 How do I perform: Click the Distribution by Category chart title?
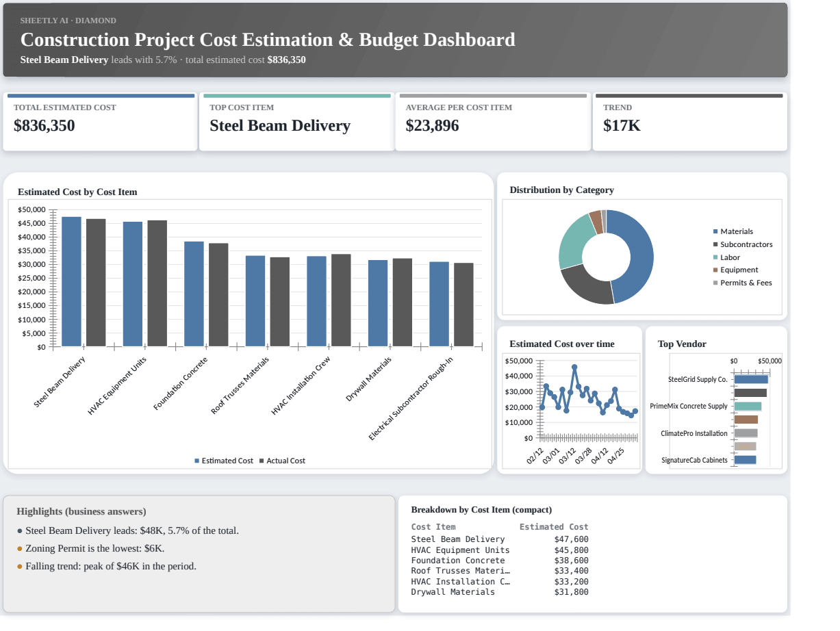pyautogui.click(x=561, y=190)
